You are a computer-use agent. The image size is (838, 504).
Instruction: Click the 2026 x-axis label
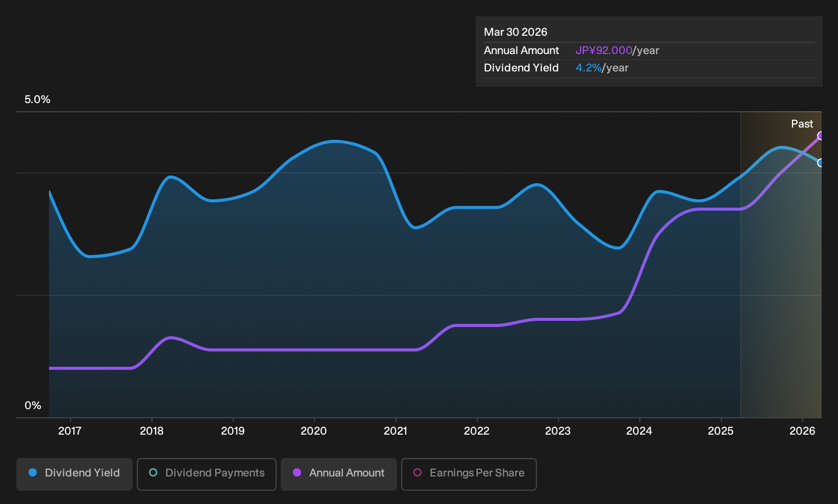(802, 431)
